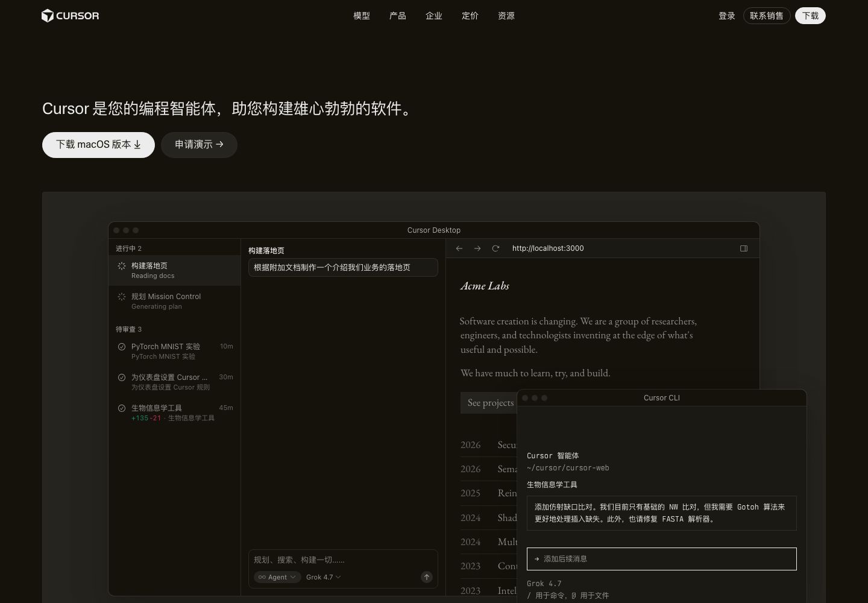Click the browser reload icon

[x=495, y=248]
